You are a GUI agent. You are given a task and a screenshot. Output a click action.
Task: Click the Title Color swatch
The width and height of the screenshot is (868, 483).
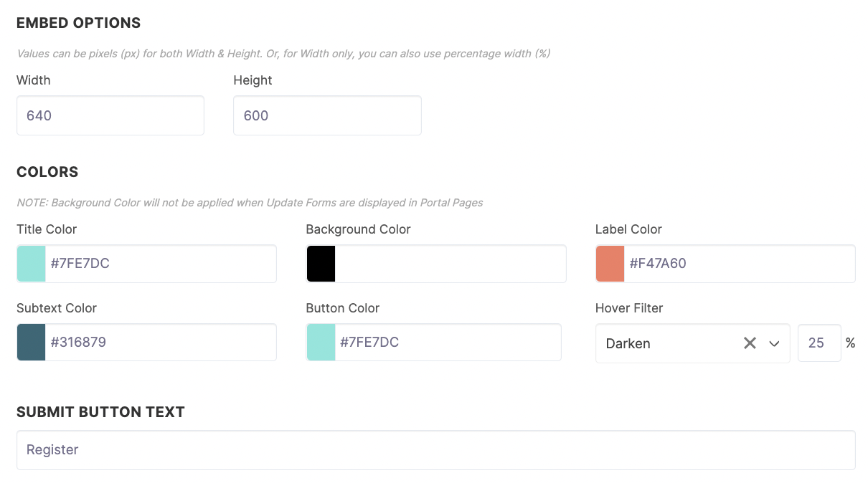click(x=31, y=263)
